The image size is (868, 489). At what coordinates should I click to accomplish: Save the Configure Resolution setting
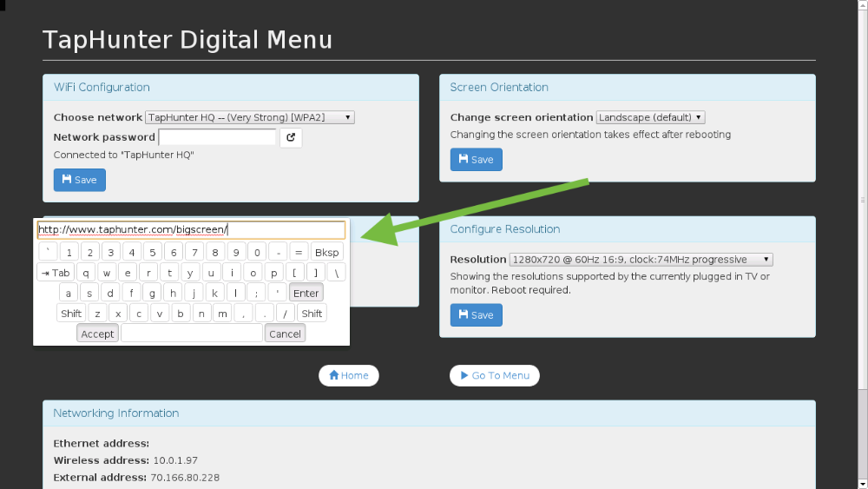coord(476,315)
